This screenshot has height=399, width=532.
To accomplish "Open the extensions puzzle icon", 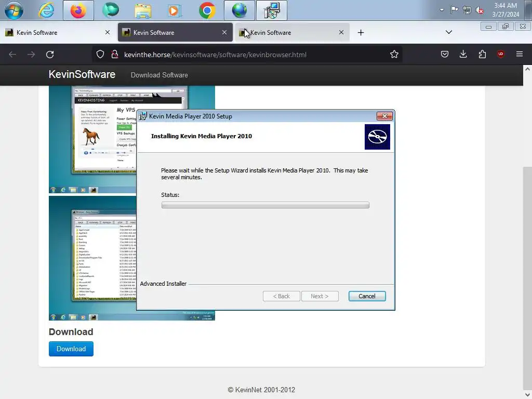I will [482, 54].
